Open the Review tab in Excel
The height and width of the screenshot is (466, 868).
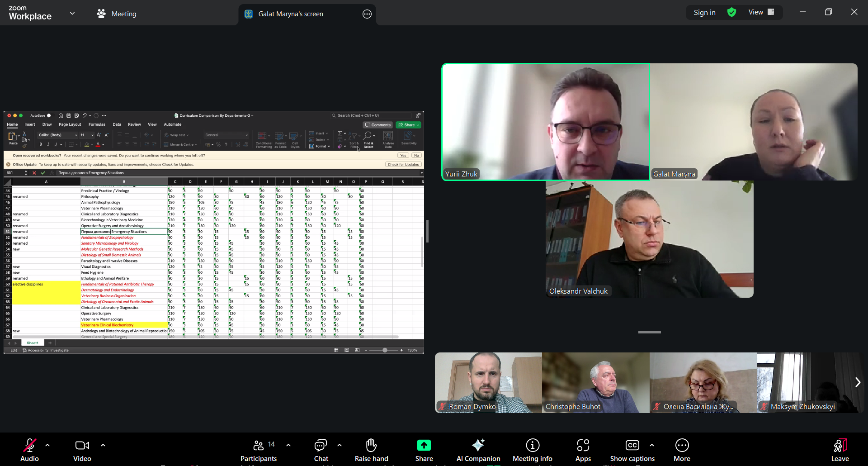click(134, 124)
